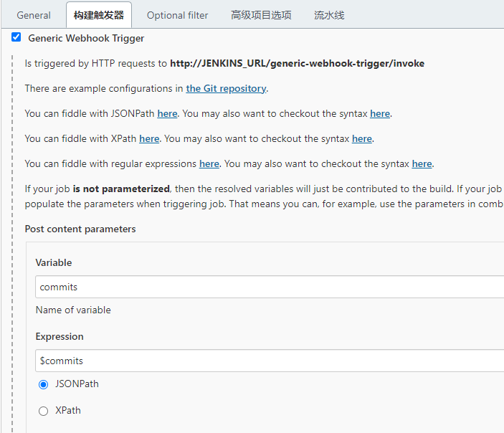Image resolution: width=504 pixels, height=433 pixels.
Task: Open the regular expressions syntax 'here' link
Action: click(x=422, y=164)
